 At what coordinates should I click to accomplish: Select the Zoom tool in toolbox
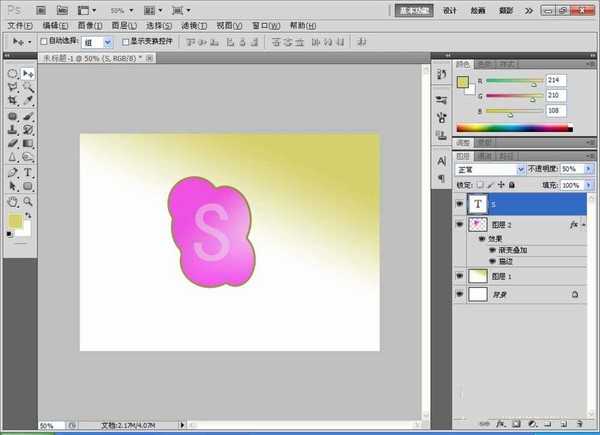click(28, 202)
